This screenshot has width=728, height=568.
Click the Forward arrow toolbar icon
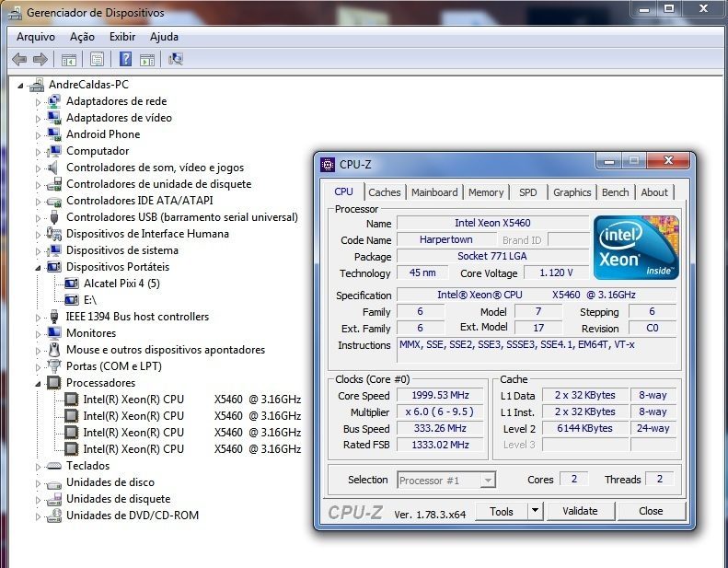pos(40,59)
